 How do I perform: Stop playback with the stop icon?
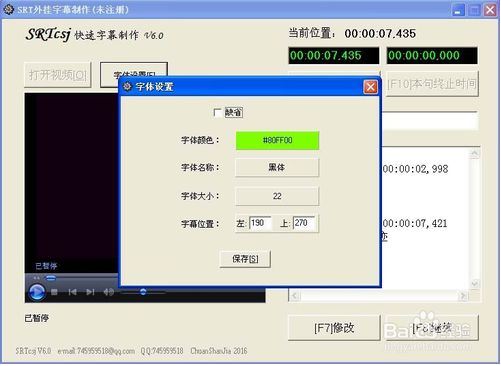click(54, 292)
